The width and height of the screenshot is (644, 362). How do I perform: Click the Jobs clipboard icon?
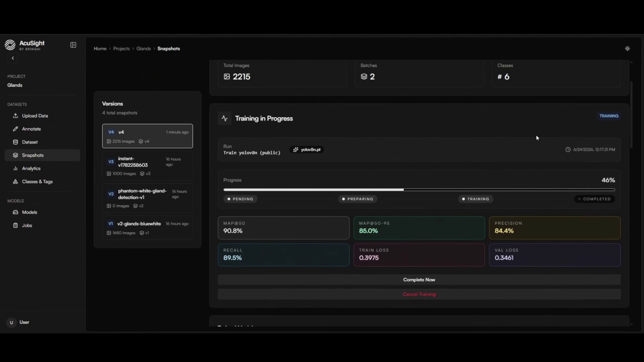(x=15, y=226)
